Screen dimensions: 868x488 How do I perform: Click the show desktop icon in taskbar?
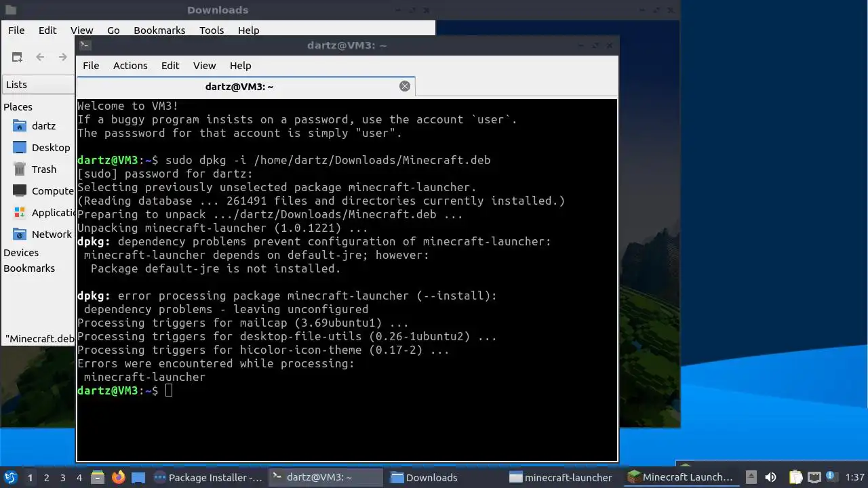[138, 477]
